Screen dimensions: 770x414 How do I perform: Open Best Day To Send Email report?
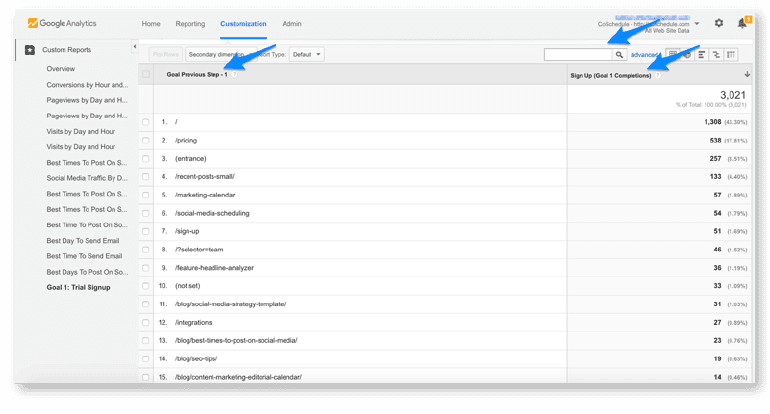83,241
